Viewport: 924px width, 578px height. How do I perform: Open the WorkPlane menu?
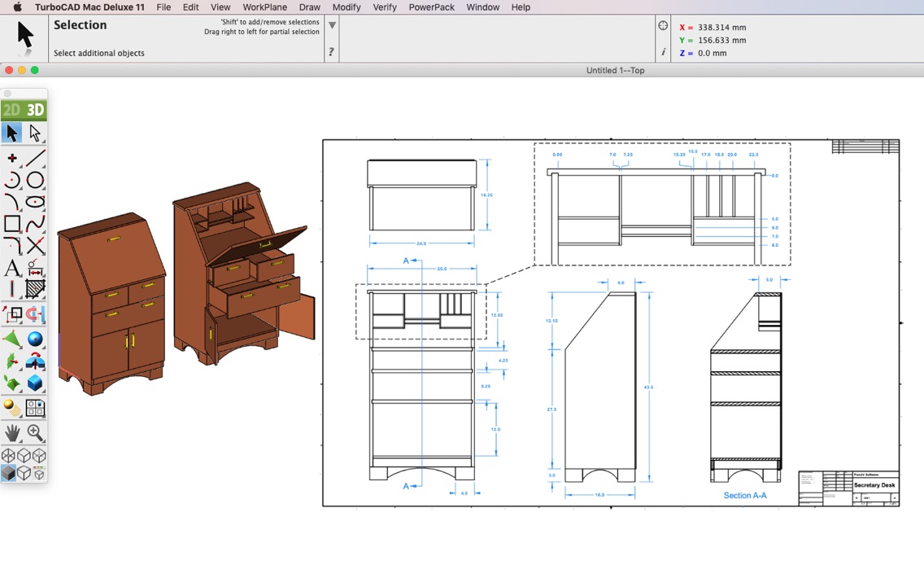[x=264, y=7]
